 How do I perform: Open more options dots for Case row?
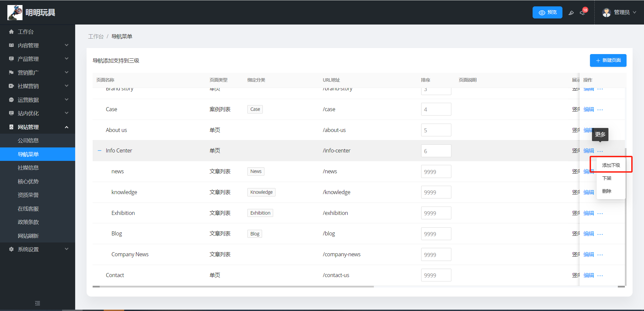pyautogui.click(x=600, y=109)
